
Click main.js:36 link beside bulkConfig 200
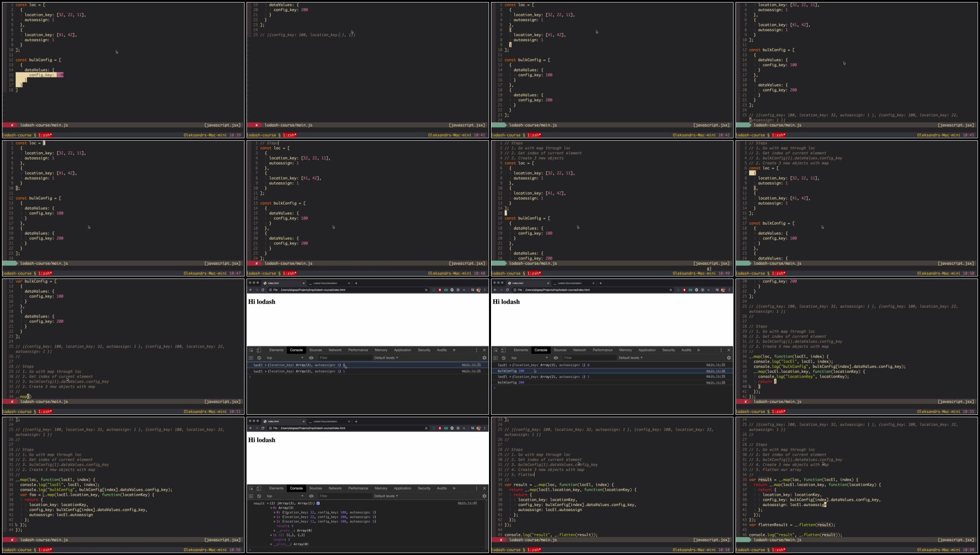coord(715,382)
